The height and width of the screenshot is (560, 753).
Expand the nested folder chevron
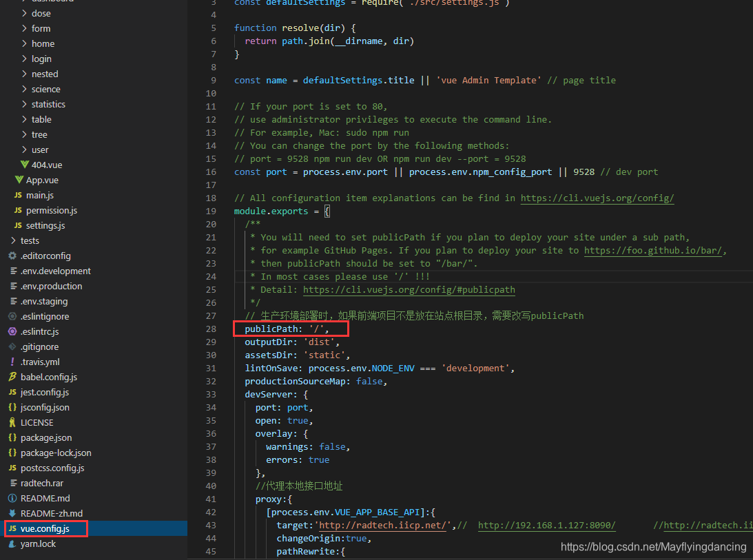[x=24, y=74]
